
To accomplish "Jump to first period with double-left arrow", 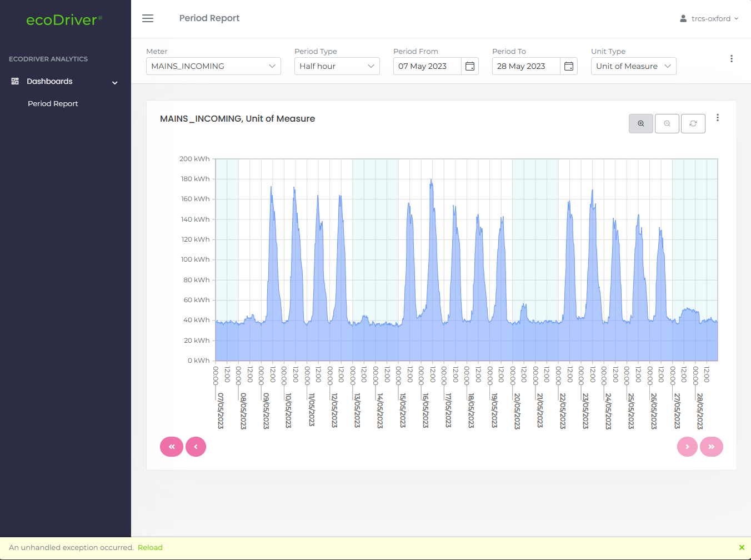I will [172, 447].
